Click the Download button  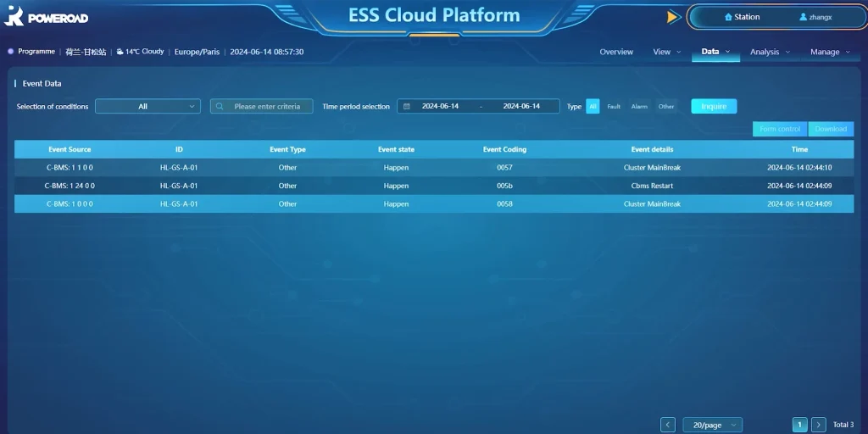[x=831, y=129]
